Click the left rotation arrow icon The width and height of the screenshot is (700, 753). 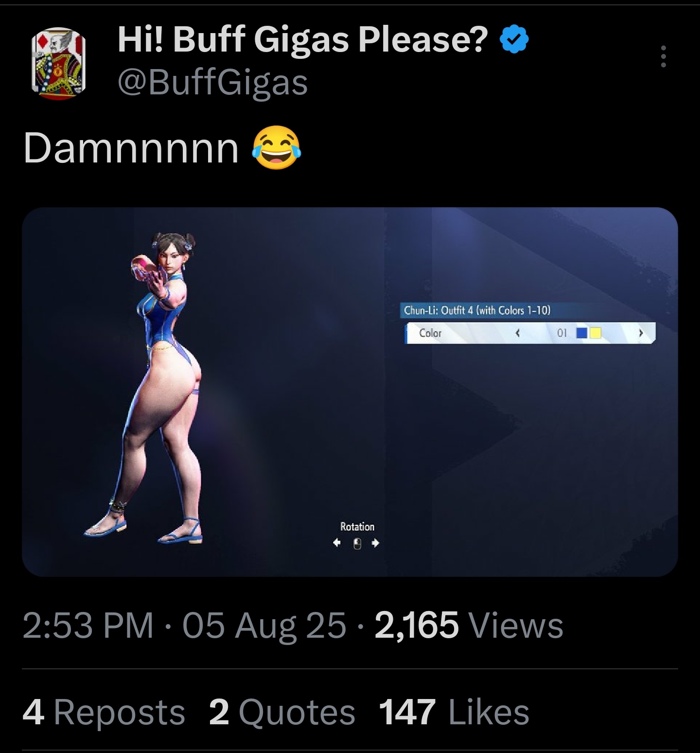tap(337, 543)
